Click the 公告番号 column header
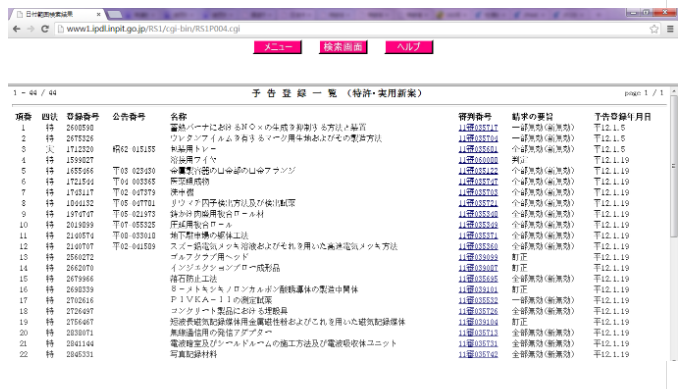This screenshot has width=689, height=389. (x=129, y=117)
